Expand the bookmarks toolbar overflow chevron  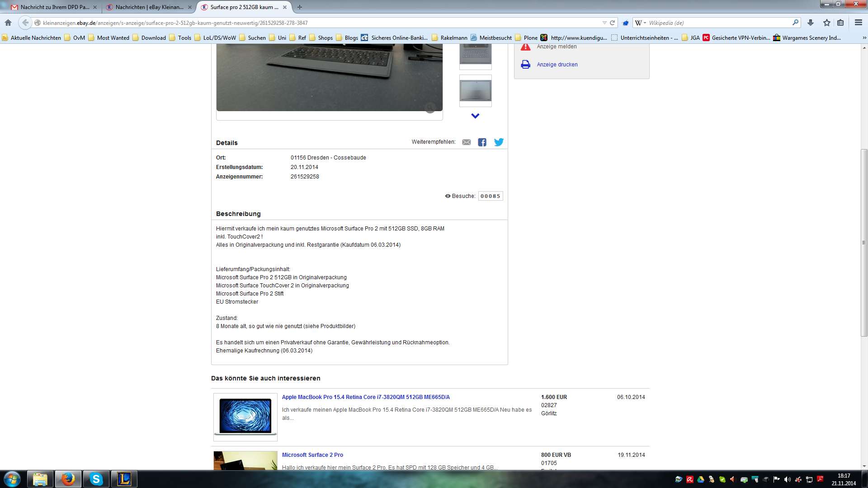click(x=864, y=38)
